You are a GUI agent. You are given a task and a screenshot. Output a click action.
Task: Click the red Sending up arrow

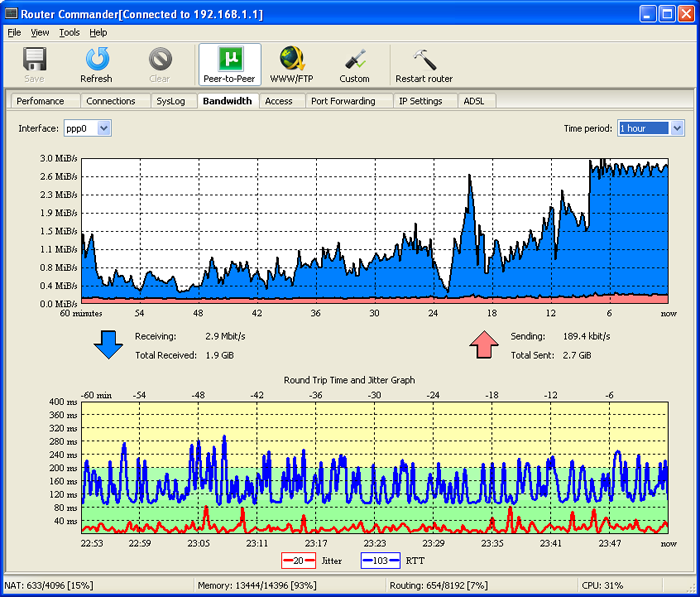(484, 345)
